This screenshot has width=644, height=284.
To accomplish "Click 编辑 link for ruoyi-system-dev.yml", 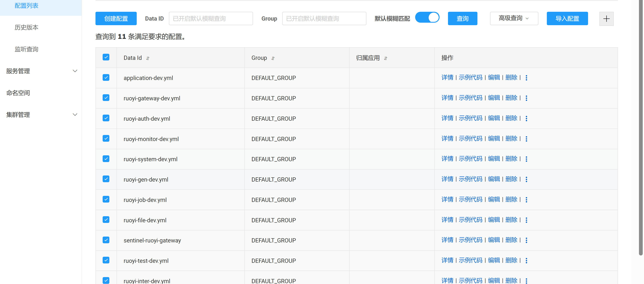I will point(494,159).
